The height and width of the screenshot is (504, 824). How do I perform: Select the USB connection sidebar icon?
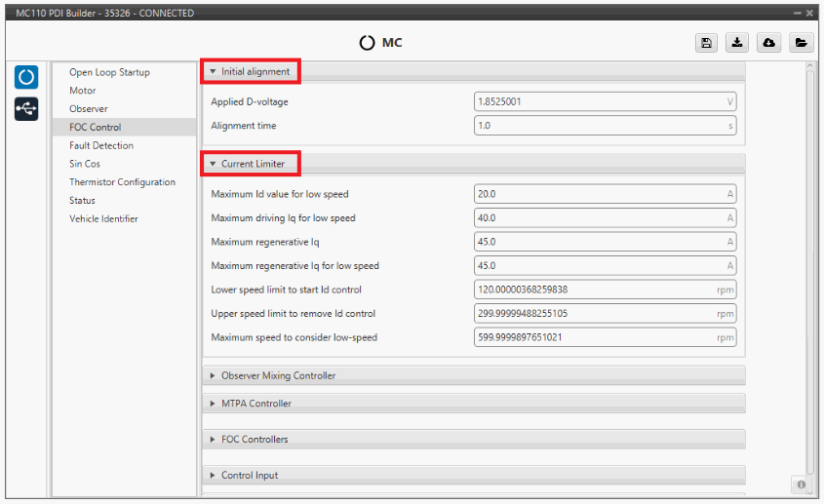tap(26, 108)
